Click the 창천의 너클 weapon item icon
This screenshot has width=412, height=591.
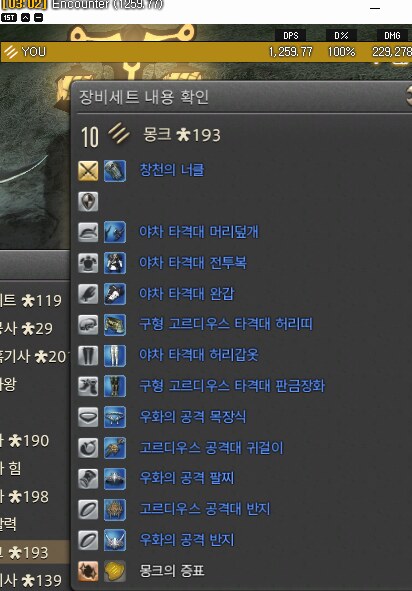click(x=115, y=171)
